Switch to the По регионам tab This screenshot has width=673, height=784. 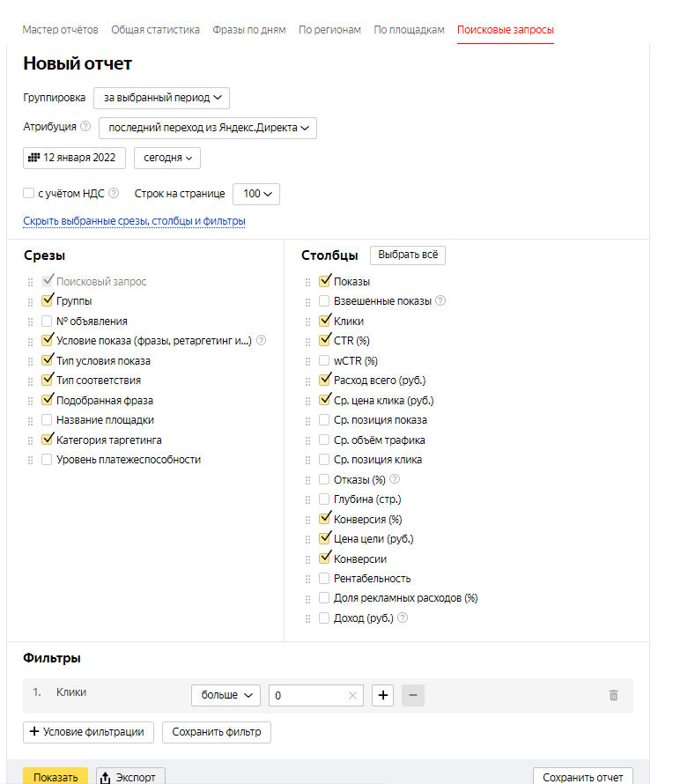pos(329,29)
